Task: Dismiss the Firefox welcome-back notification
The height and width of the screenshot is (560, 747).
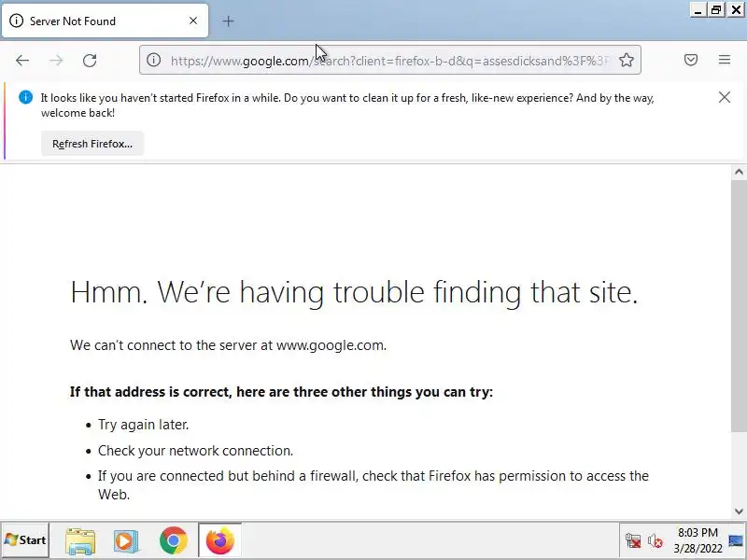Action: [x=725, y=97]
